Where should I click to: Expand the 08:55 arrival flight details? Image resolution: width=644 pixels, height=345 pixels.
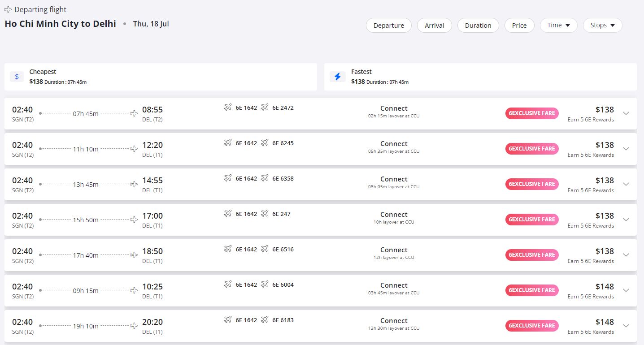(x=627, y=113)
